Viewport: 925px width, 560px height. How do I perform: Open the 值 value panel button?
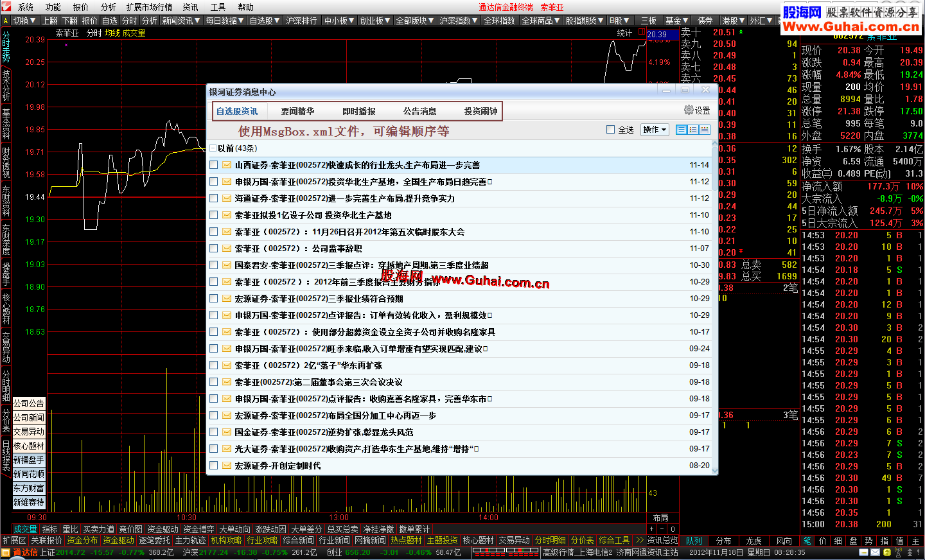900,541
